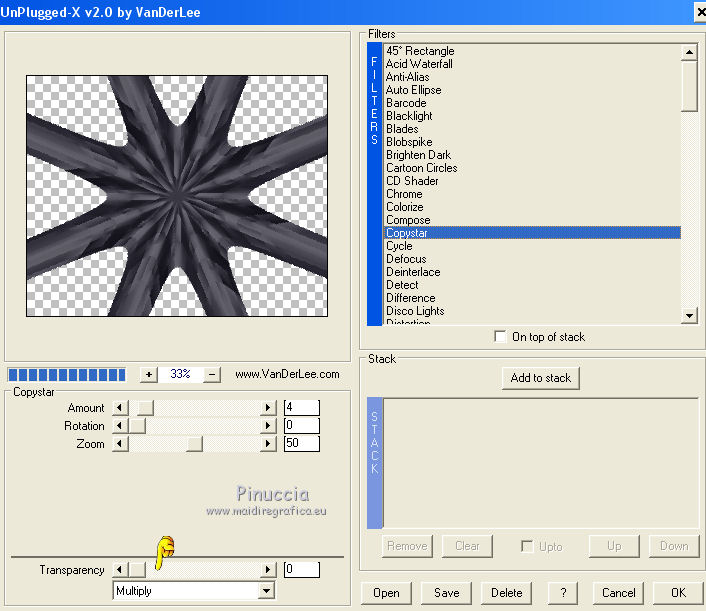Image resolution: width=706 pixels, height=611 pixels.
Task: Select the Barcode filter
Action: (x=532, y=103)
